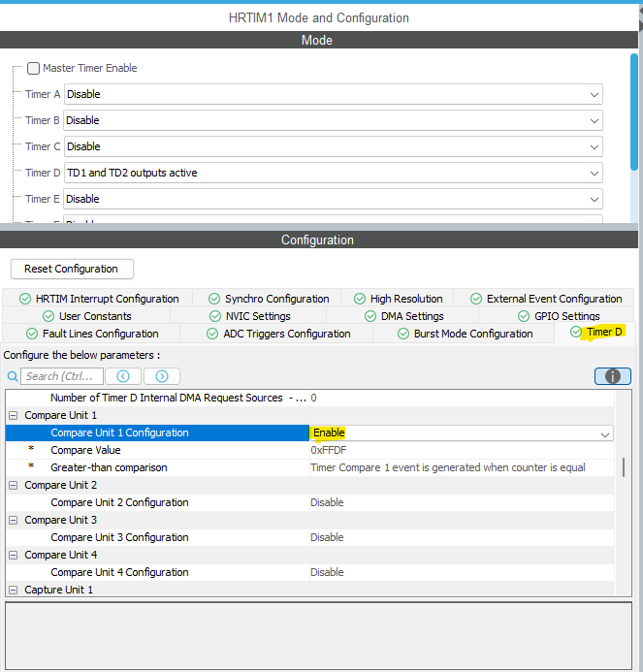The image size is (643, 672).
Task: Open the High Resolution tab
Action: (398, 299)
